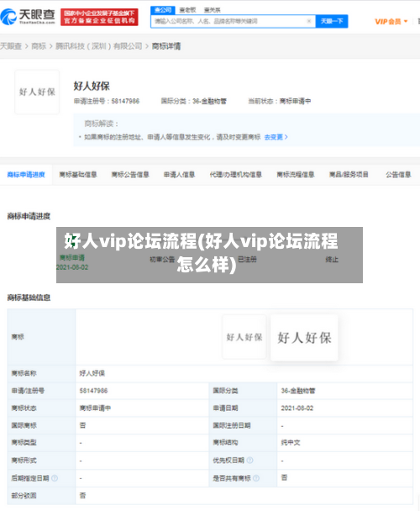Click the 已注册 progress step
Image resolution: width=420 pixels, height=511 pixels.
coord(247,260)
